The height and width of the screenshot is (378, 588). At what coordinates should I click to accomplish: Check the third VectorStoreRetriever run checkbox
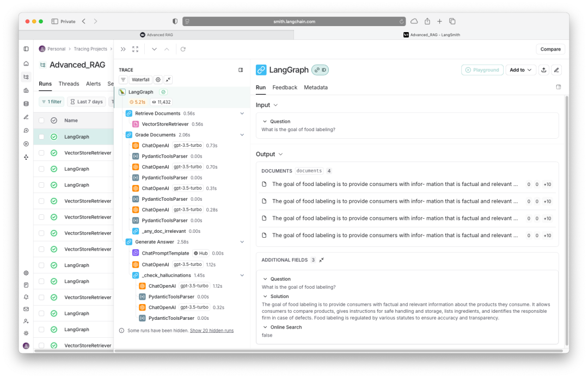(x=41, y=217)
